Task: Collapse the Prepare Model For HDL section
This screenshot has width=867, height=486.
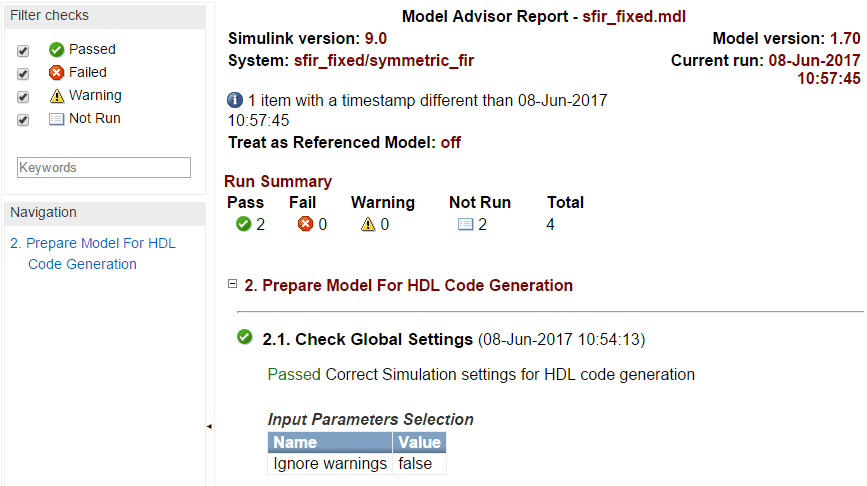Action: [233, 284]
